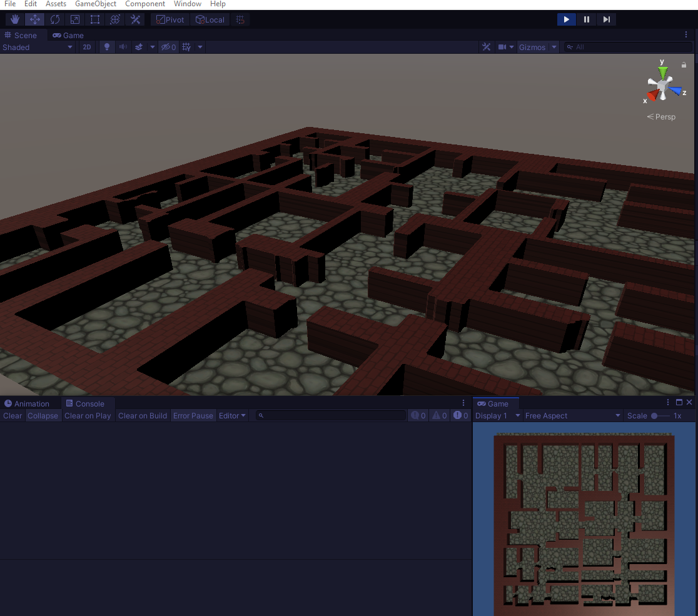698x616 pixels.
Task: Toggle Pivot handle position
Action: click(170, 19)
